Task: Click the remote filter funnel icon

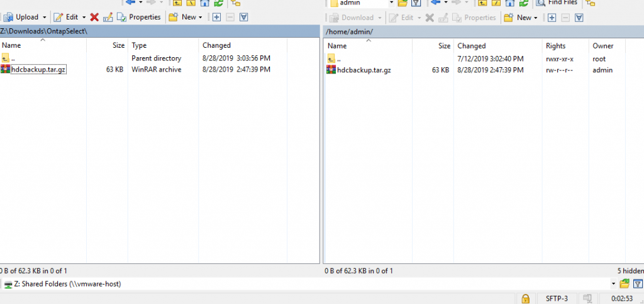Action: [x=416, y=3]
